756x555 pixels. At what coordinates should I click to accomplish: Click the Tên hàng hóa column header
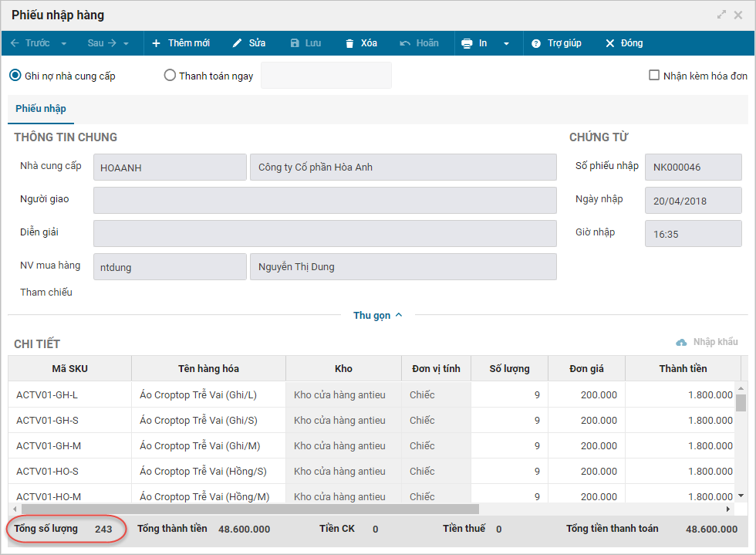[208, 368]
